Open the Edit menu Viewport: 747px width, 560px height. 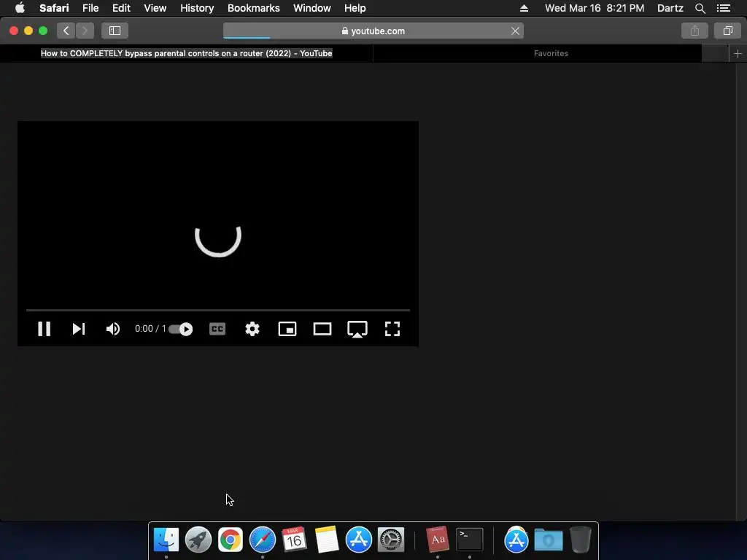click(122, 8)
